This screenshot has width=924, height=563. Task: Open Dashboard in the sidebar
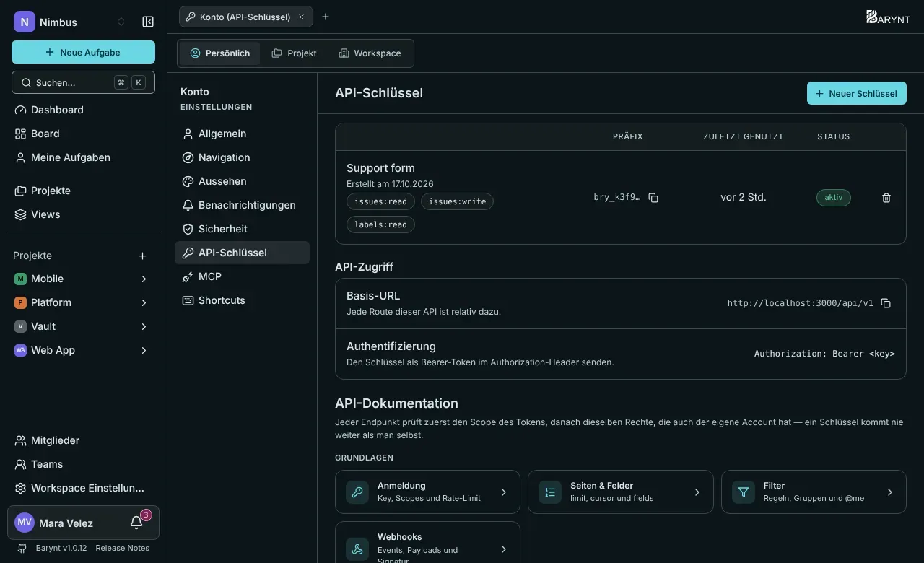(x=83, y=110)
